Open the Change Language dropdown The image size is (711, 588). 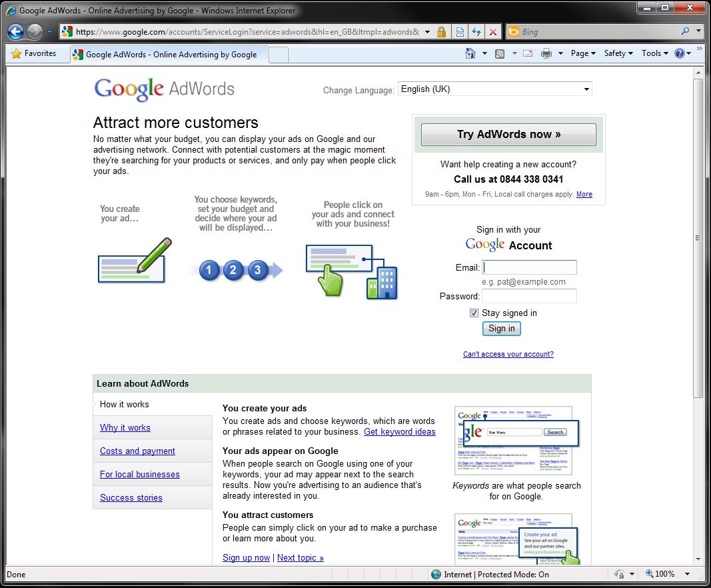[x=494, y=89]
